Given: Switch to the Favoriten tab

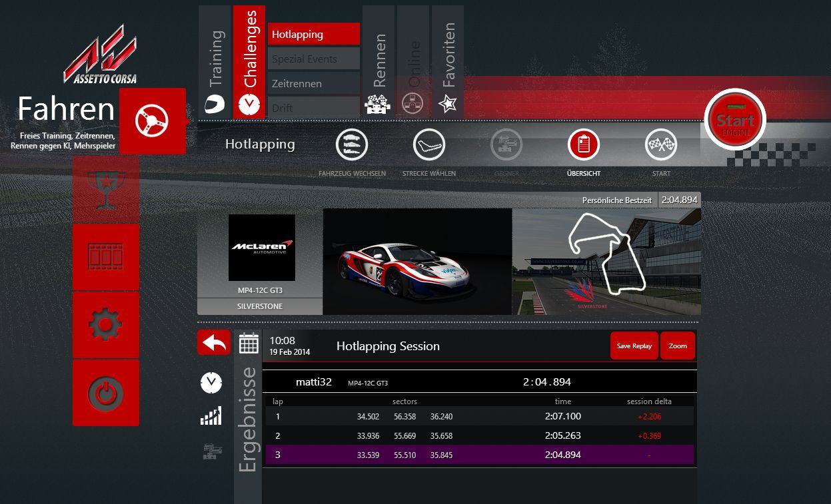Looking at the screenshot, I should click(448, 62).
